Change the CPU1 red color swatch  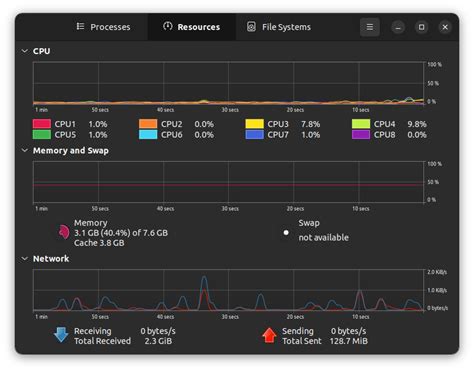[42, 124]
